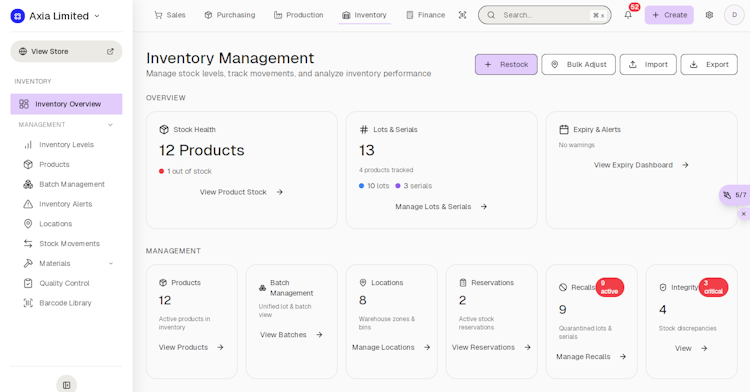Open View Reservations link

(491, 347)
